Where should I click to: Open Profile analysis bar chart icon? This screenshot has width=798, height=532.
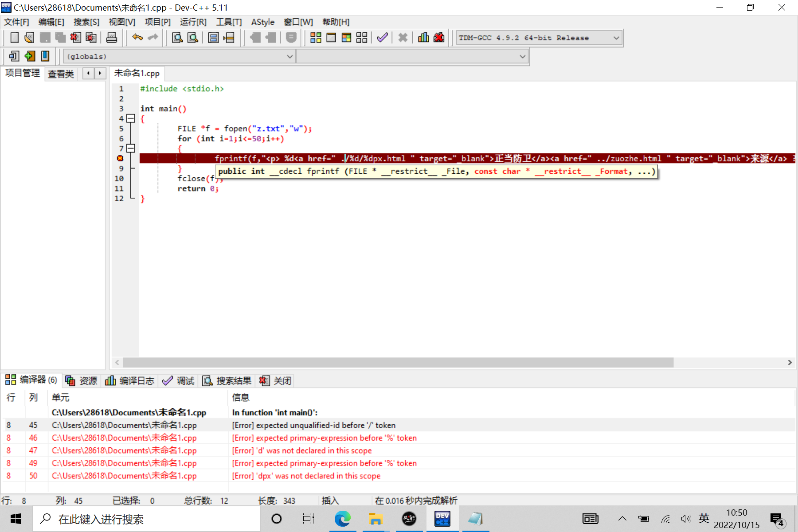pyautogui.click(x=423, y=38)
